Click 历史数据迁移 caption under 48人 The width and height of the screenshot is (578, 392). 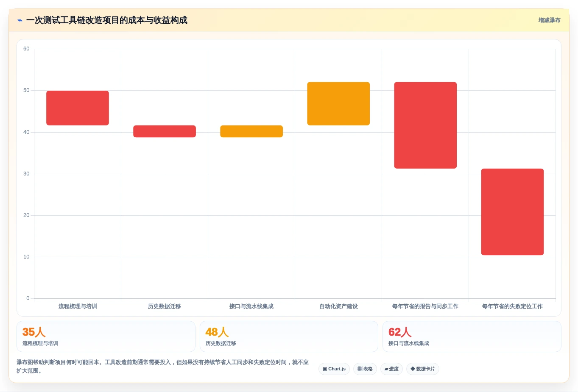coord(221,344)
